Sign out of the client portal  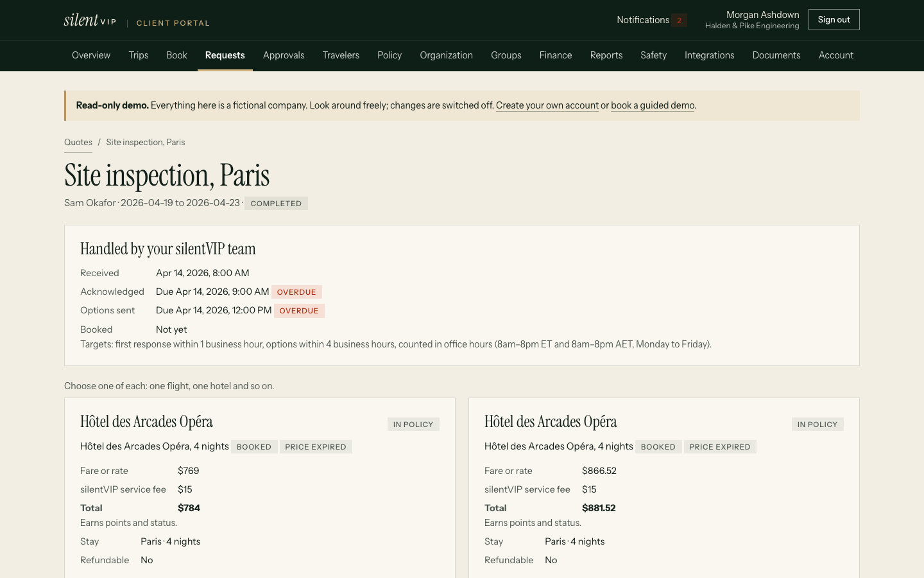pos(834,20)
